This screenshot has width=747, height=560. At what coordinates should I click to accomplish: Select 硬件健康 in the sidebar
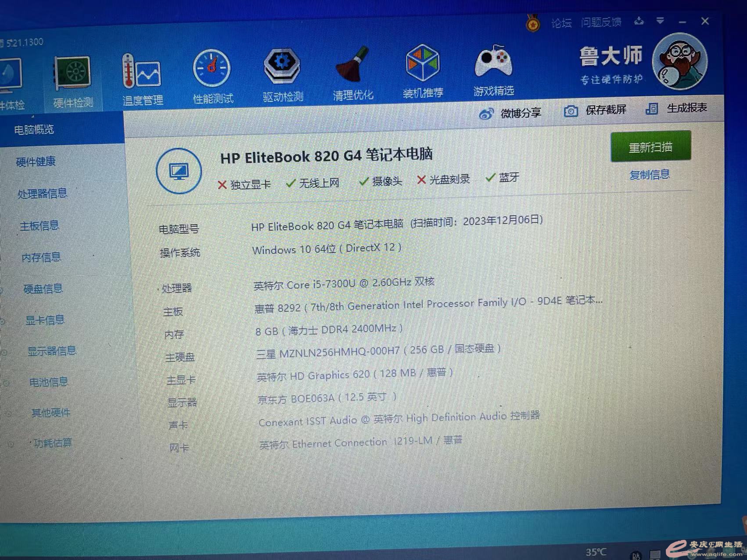coord(36,162)
